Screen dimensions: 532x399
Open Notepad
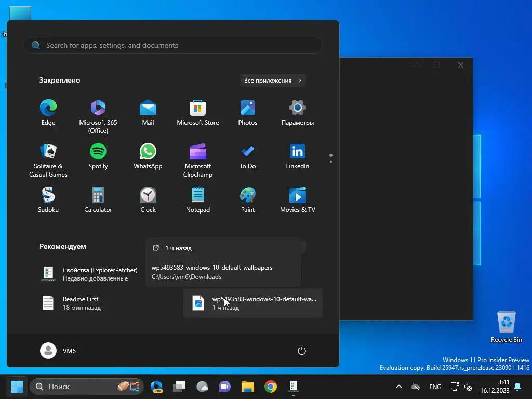[198, 200]
